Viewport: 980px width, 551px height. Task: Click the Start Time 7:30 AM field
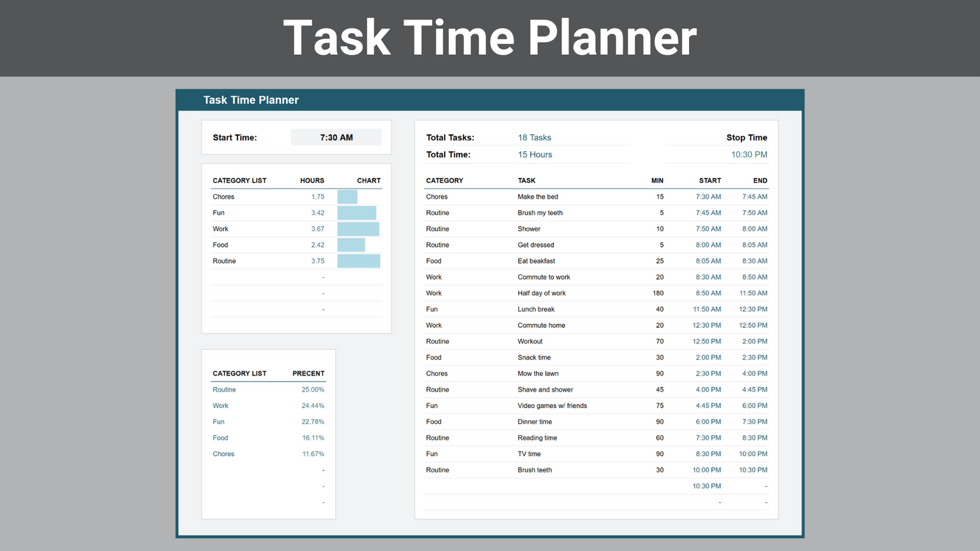pyautogui.click(x=336, y=138)
